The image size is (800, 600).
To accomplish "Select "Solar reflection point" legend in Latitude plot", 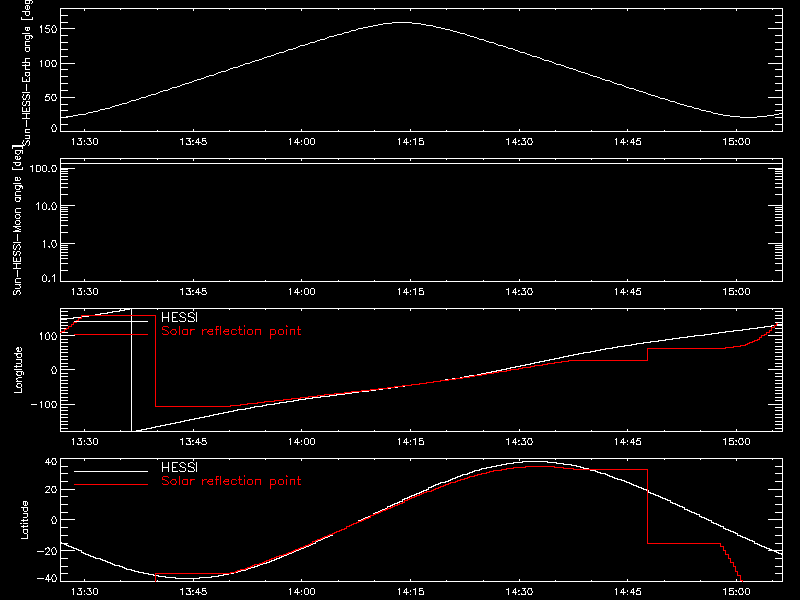I will coord(231,481).
